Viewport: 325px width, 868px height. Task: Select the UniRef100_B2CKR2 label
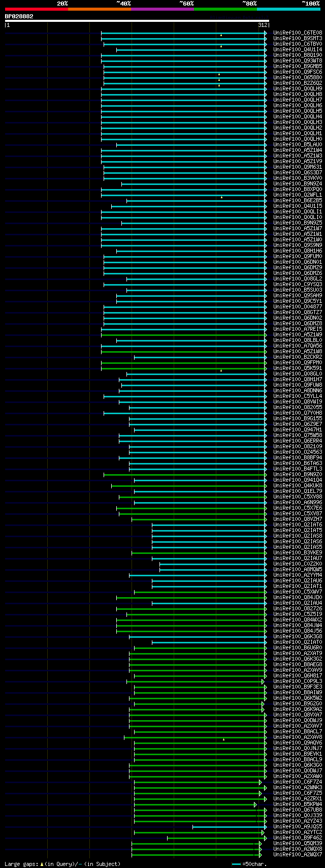tap(298, 357)
